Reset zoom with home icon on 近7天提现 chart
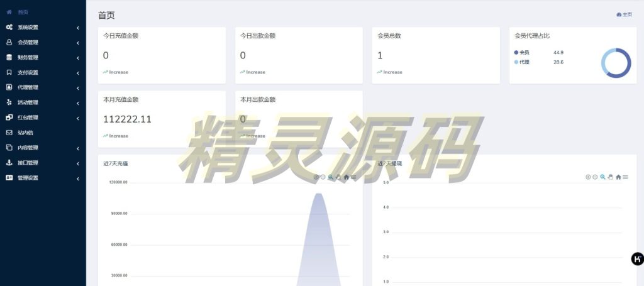The image size is (644, 286). [x=618, y=177]
